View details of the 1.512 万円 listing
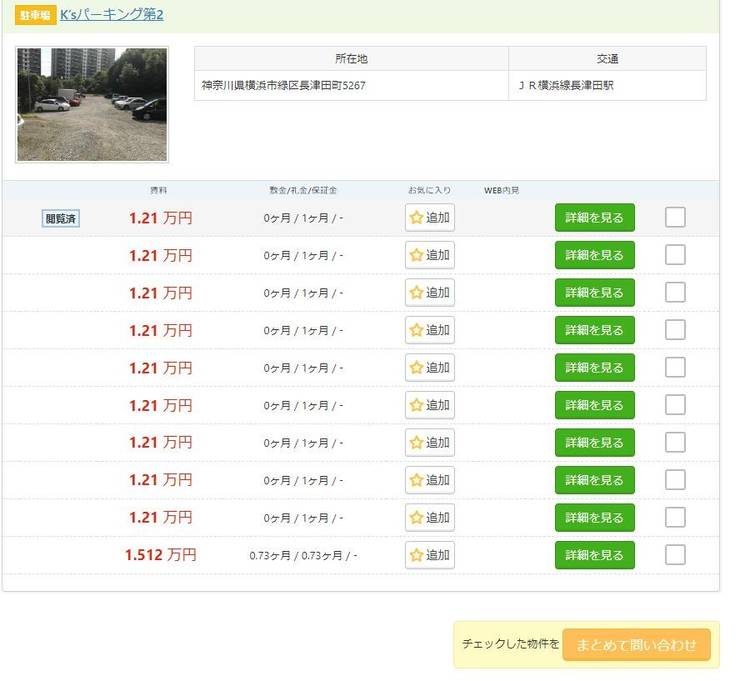The image size is (750, 681). pos(595,555)
